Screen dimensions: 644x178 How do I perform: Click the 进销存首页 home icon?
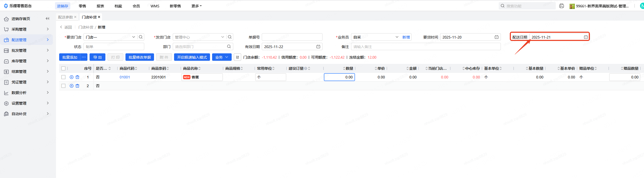pyautogui.click(x=6, y=19)
